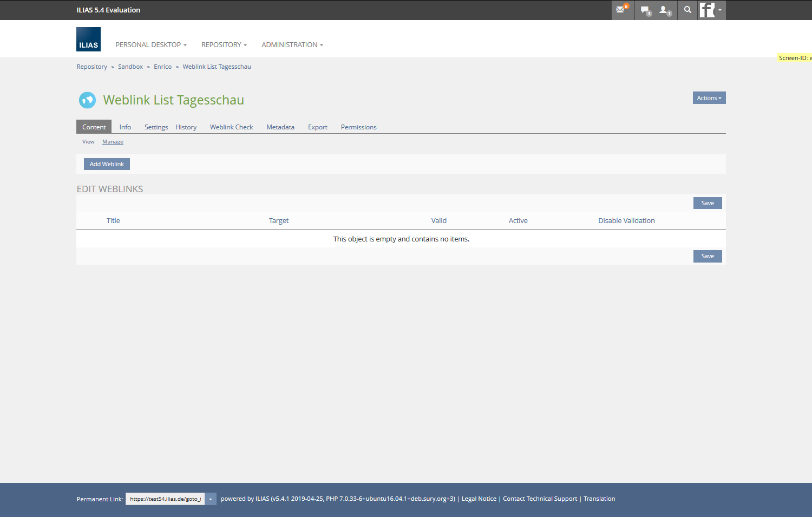
Task: Select the Manage sub-tab
Action: pos(113,142)
